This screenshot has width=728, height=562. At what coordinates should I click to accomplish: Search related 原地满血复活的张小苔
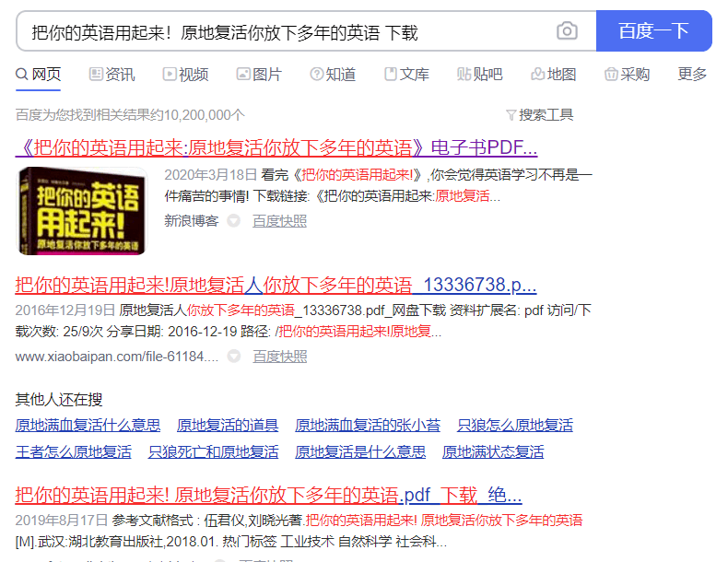(368, 425)
